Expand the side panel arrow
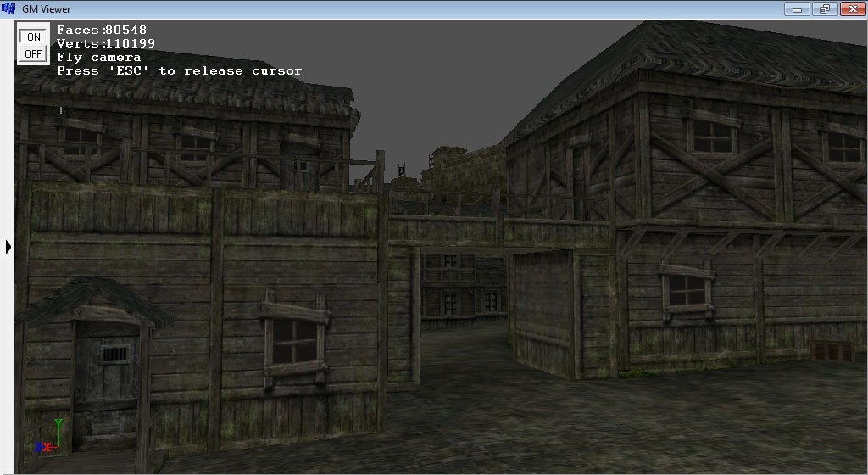 tap(8, 247)
